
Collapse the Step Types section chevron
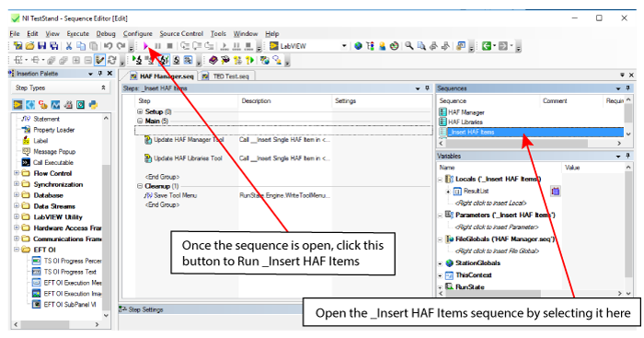pyautogui.click(x=103, y=87)
